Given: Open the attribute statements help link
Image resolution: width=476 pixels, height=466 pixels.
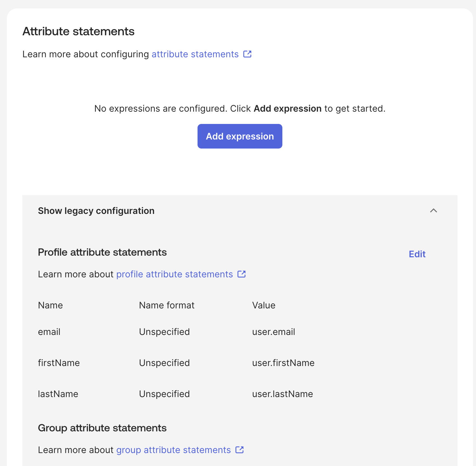Looking at the screenshot, I should point(195,54).
